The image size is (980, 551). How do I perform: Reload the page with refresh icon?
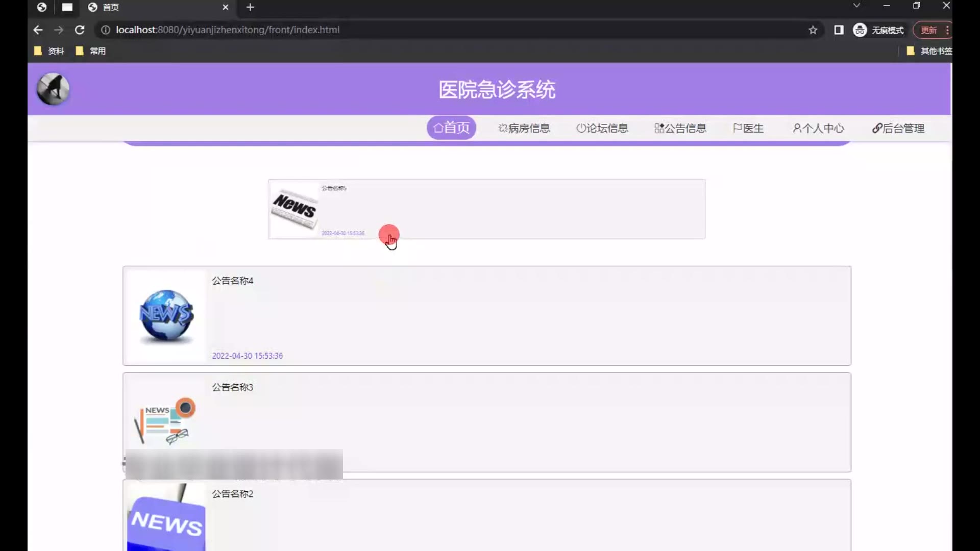pyautogui.click(x=80, y=30)
